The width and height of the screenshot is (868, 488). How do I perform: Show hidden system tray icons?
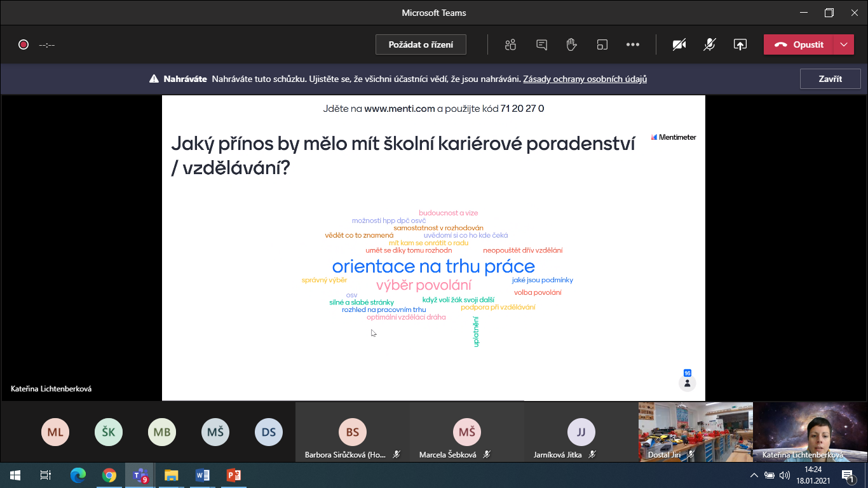click(x=754, y=475)
